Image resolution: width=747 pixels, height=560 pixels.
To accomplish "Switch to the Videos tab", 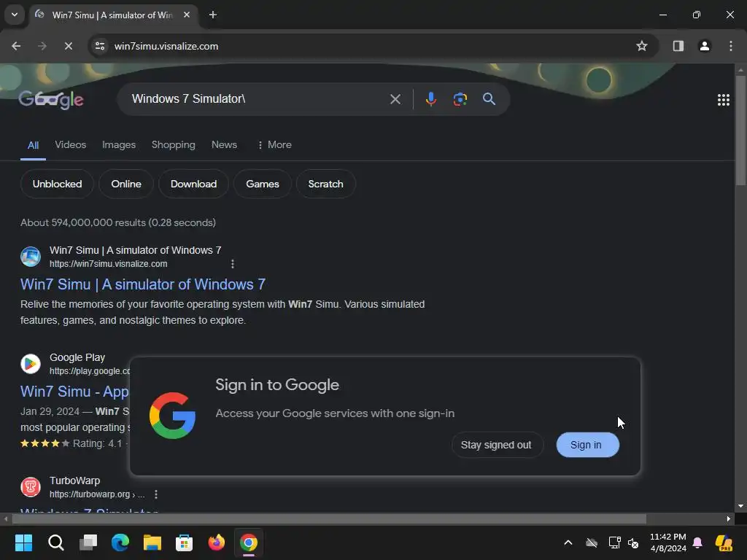I will pos(71,145).
